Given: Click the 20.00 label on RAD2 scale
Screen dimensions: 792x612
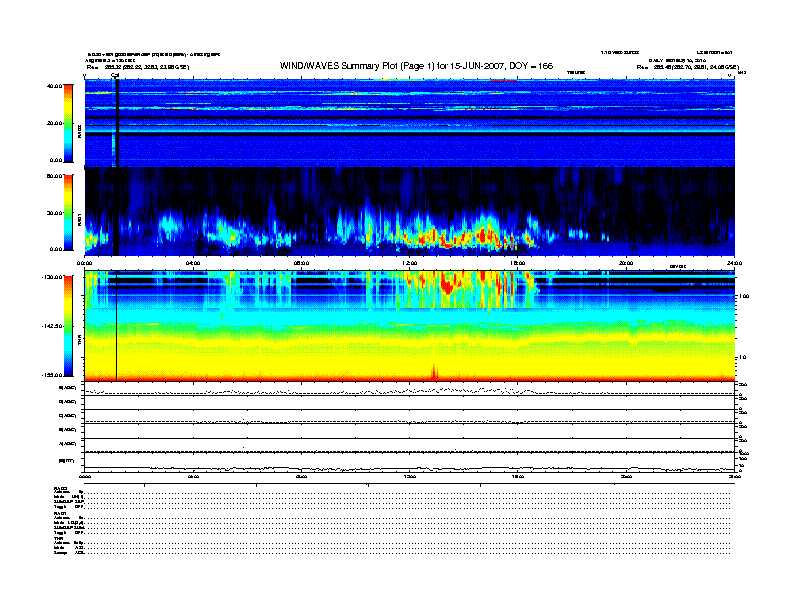Looking at the screenshot, I should coord(54,123).
